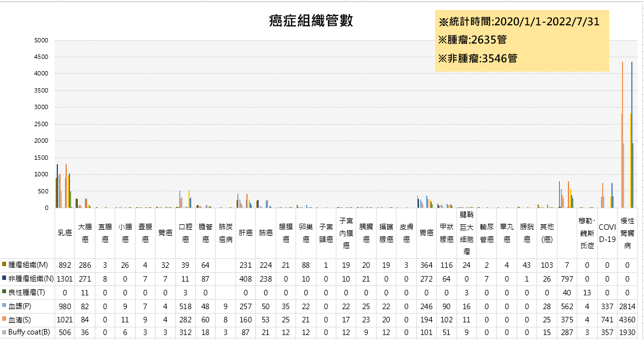Screen dimensions: 644x340
Task: Click the 43 cell for 膀胱癌 腫瘤組織
Action: coord(527,265)
